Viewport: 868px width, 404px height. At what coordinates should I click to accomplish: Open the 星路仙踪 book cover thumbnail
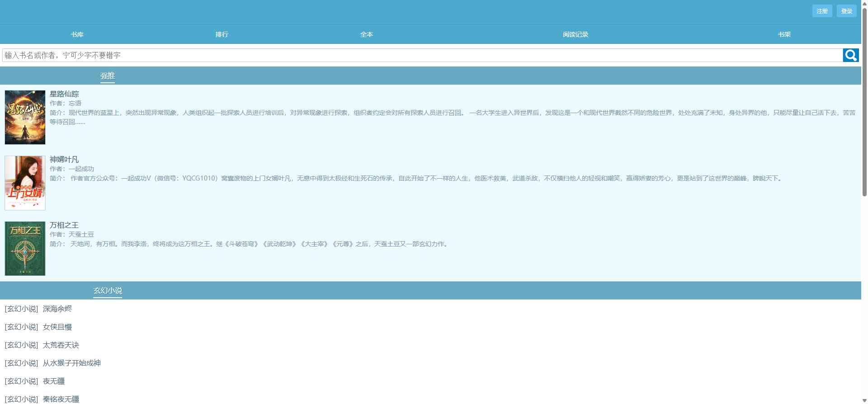pyautogui.click(x=25, y=117)
